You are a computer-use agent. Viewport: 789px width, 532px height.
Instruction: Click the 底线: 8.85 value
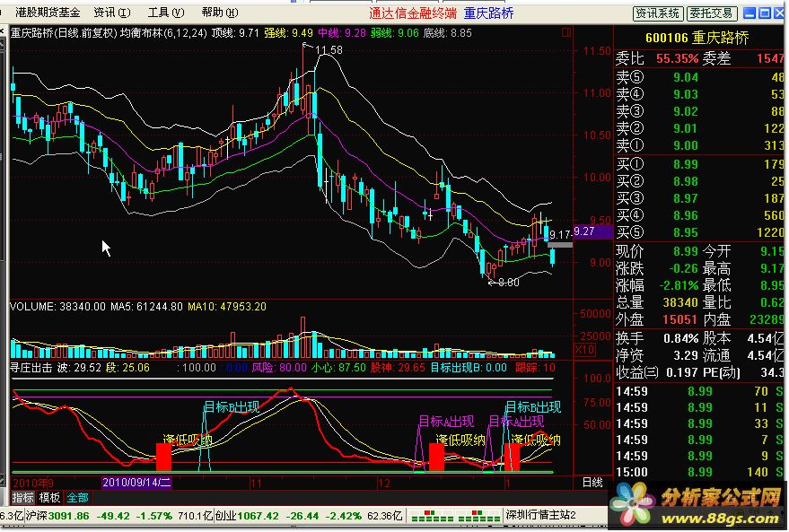point(447,33)
